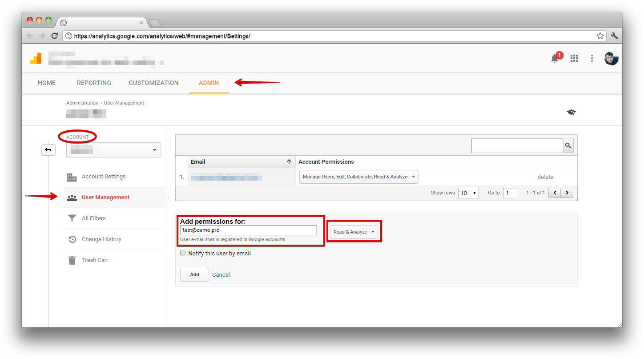Select the ADMIN tab
Viewport: 644px width, 359px height.
click(x=209, y=83)
